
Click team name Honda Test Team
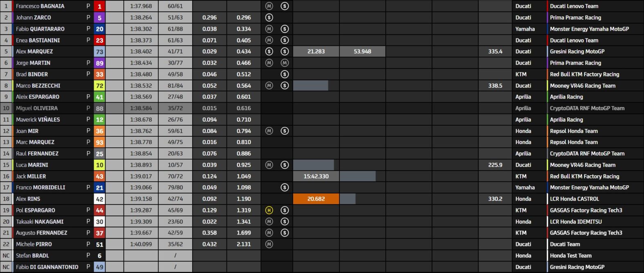[571, 255]
